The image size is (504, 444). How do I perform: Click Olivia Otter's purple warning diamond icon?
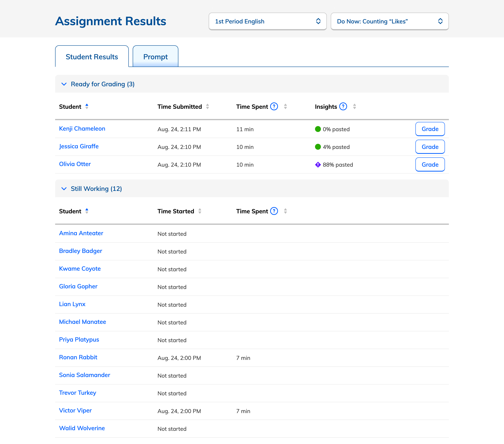click(318, 164)
